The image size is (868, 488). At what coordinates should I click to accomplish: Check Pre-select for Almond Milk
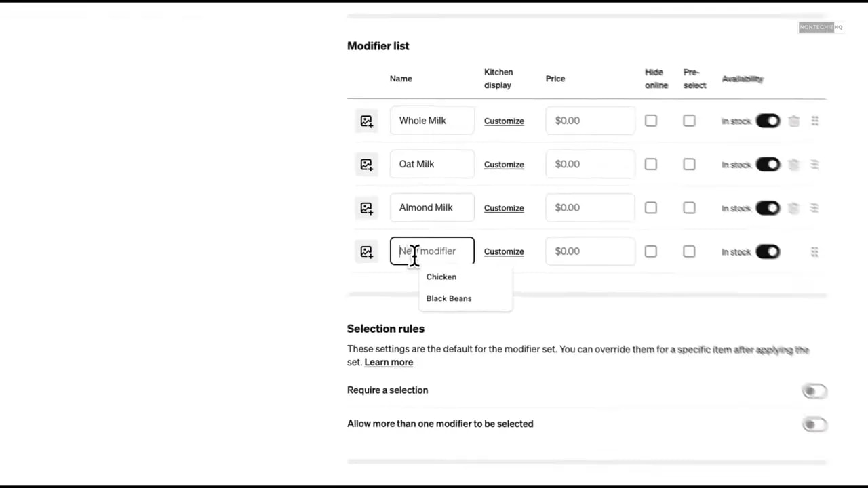[689, 208]
